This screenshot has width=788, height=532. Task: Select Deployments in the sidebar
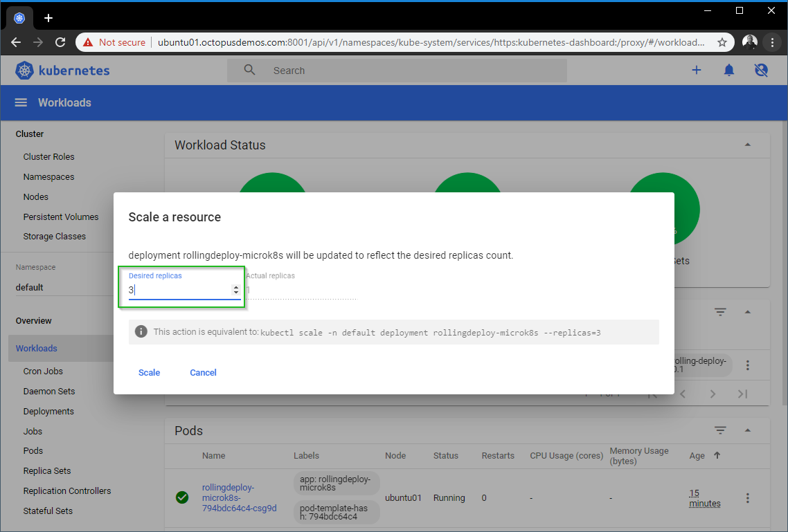point(48,411)
